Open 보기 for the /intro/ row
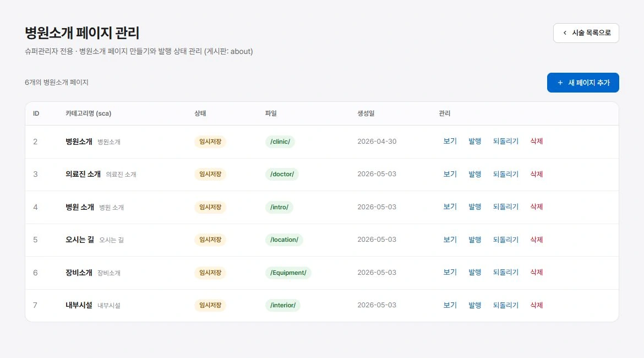Image resolution: width=644 pixels, height=358 pixels. point(450,207)
